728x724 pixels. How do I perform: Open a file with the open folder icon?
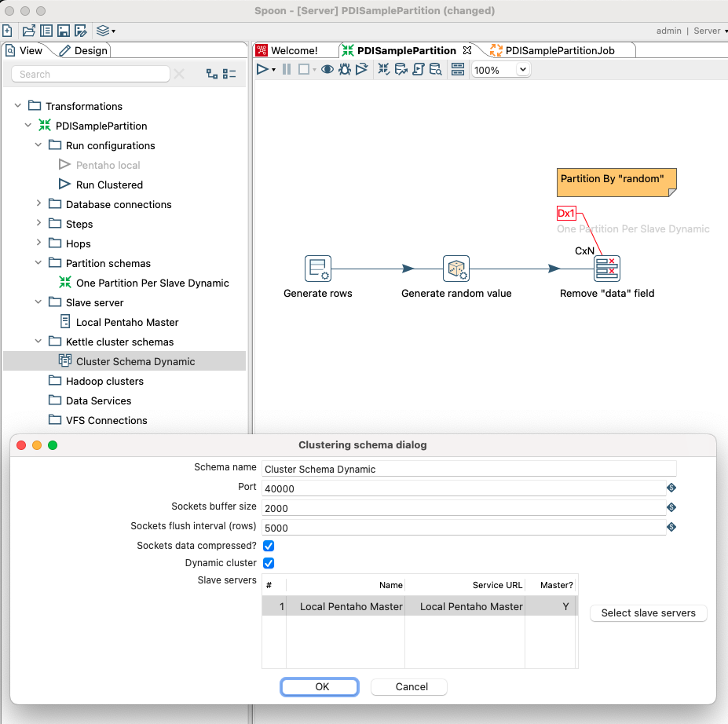(29, 29)
